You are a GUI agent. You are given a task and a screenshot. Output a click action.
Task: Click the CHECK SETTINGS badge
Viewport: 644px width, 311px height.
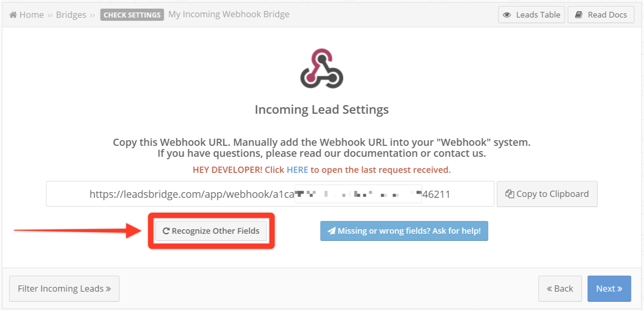(x=132, y=15)
